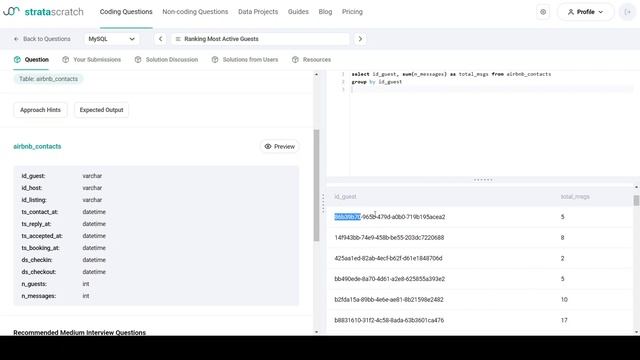Open Coding Questions menu

tap(126, 12)
